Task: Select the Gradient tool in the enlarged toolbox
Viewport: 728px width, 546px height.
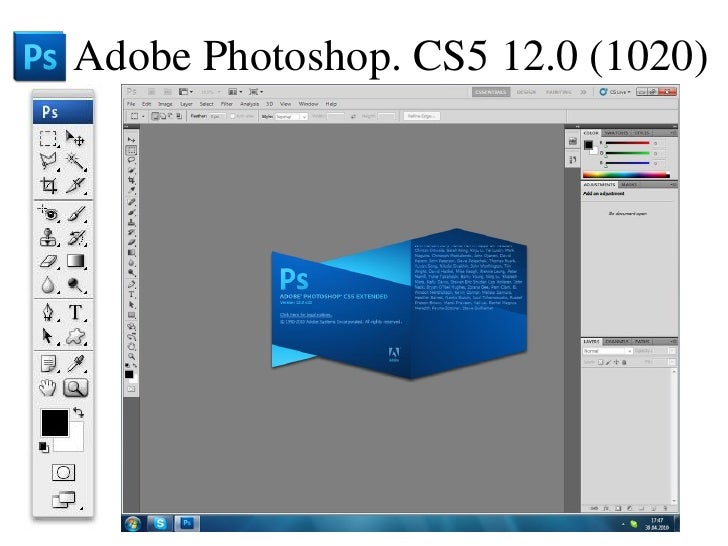Action: tap(76, 261)
